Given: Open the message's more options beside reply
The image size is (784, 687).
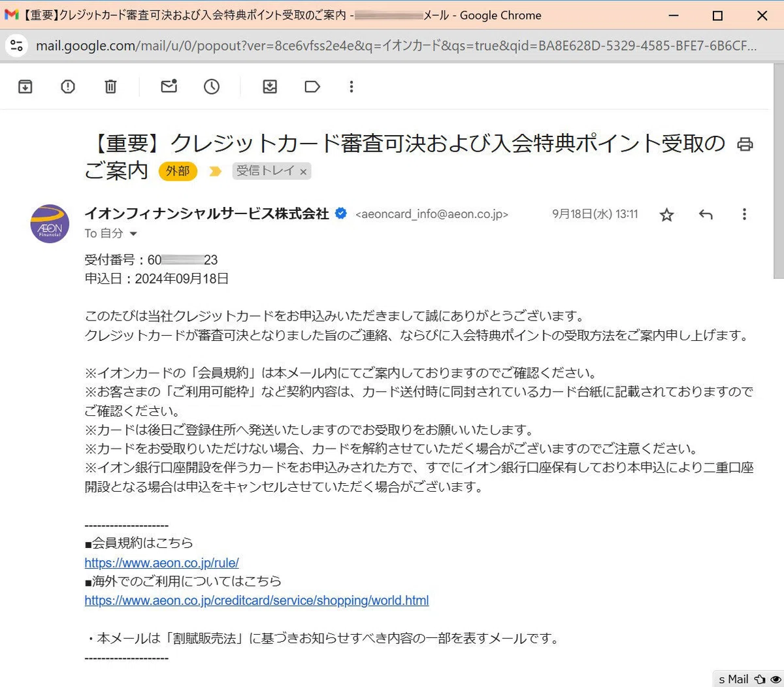Looking at the screenshot, I should [x=744, y=214].
